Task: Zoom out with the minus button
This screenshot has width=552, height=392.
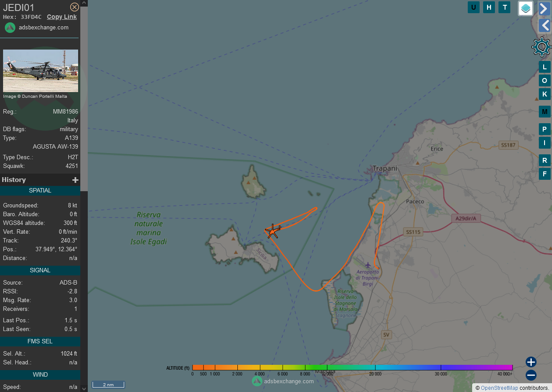Action: [x=531, y=375]
